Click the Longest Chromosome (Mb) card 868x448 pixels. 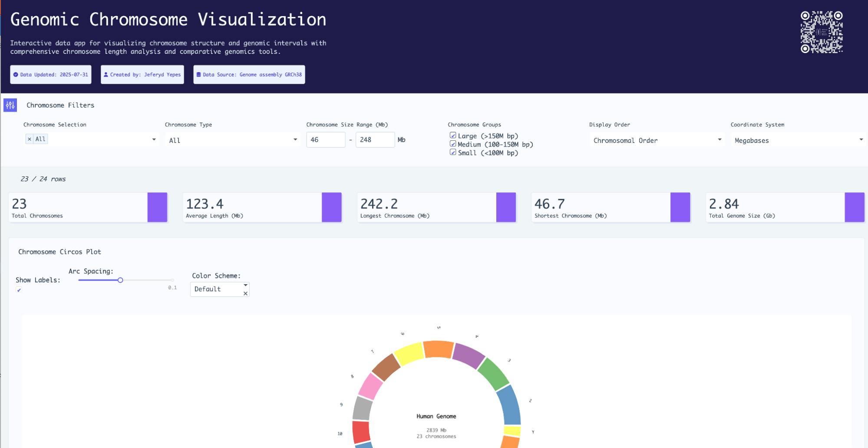point(436,207)
